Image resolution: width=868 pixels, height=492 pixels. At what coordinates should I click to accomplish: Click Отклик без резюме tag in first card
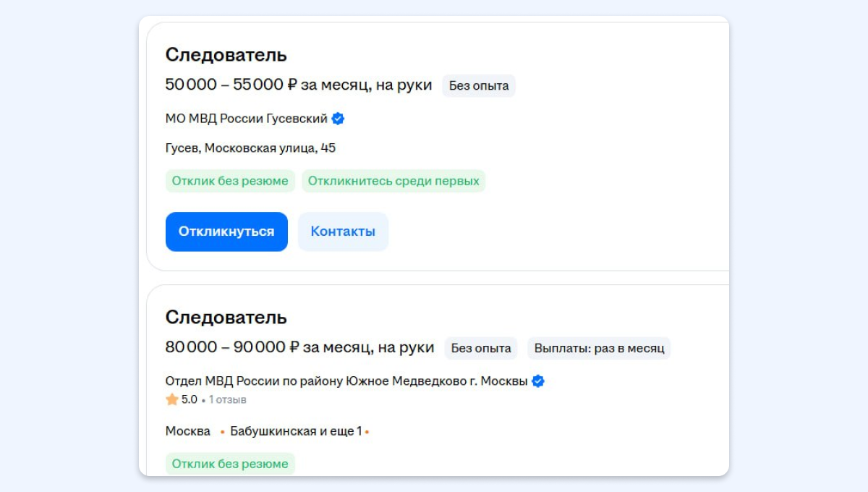pos(230,181)
